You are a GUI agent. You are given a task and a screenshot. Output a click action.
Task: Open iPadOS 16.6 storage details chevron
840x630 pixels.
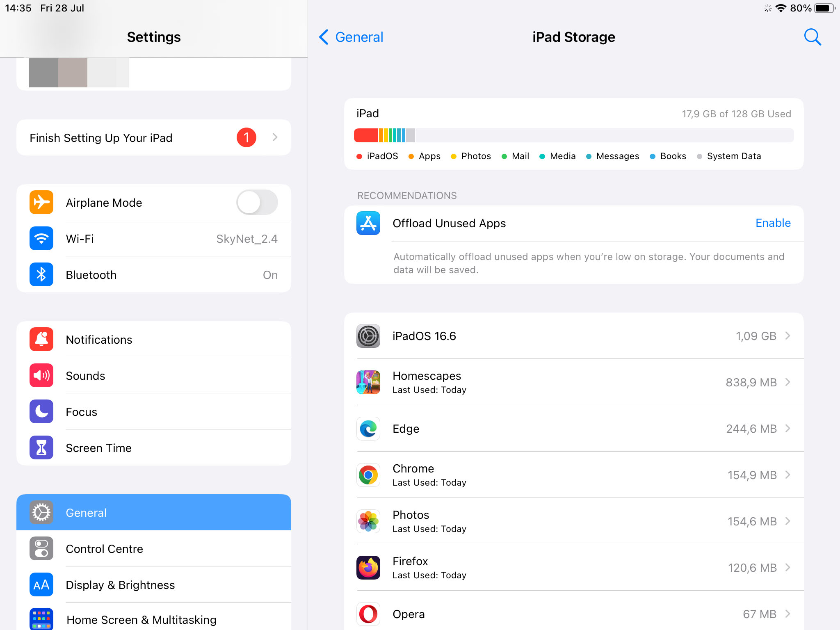788,336
